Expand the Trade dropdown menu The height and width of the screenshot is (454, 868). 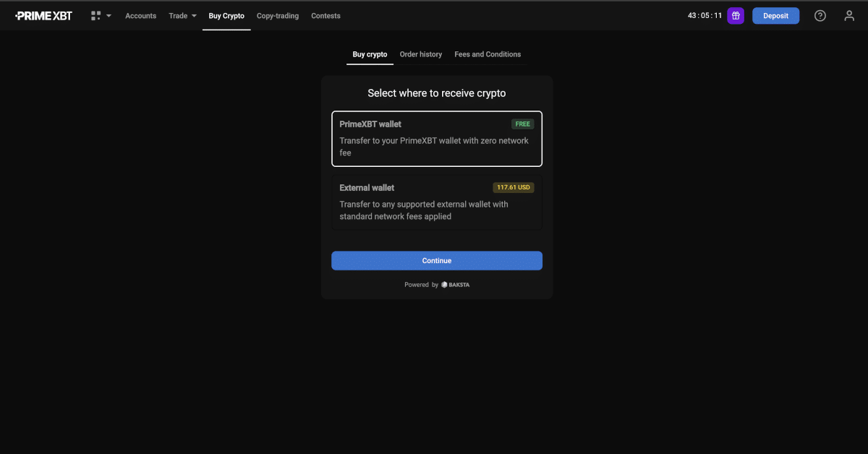[x=182, y=16]
